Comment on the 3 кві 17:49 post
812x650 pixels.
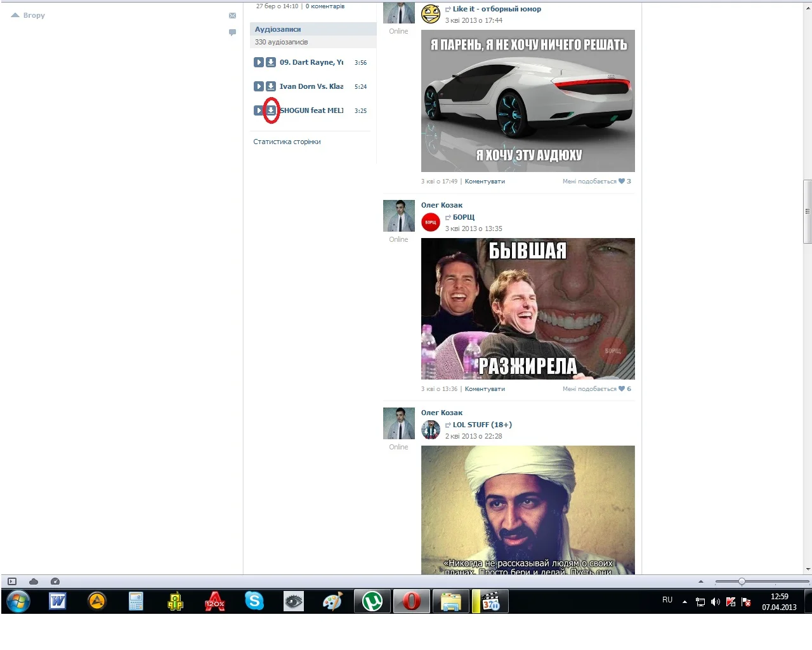pyautogui.click(x=485, y=182)
